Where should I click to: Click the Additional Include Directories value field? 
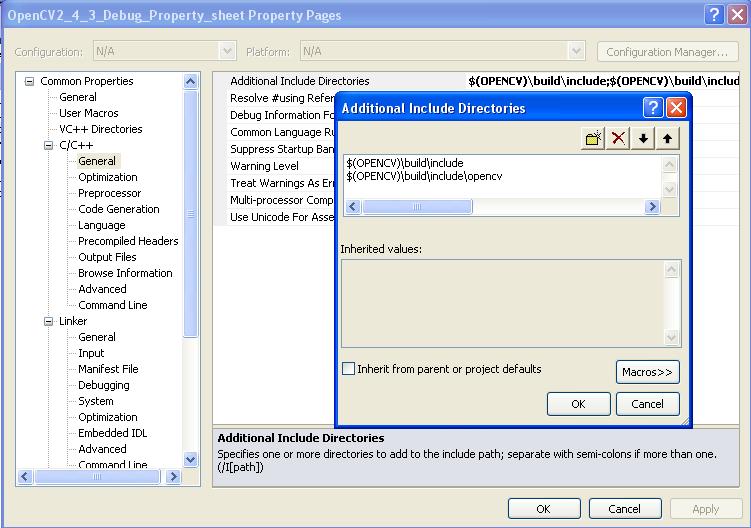[603, 81]
